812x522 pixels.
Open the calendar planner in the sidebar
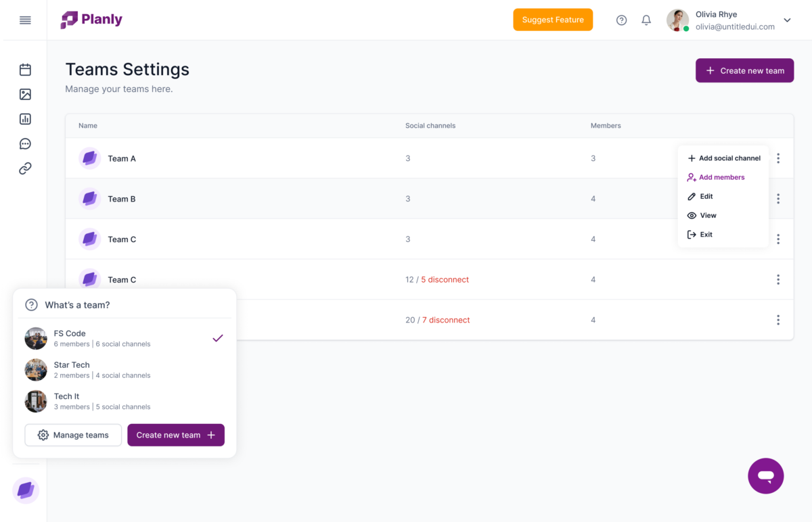[x=25, y=70]
